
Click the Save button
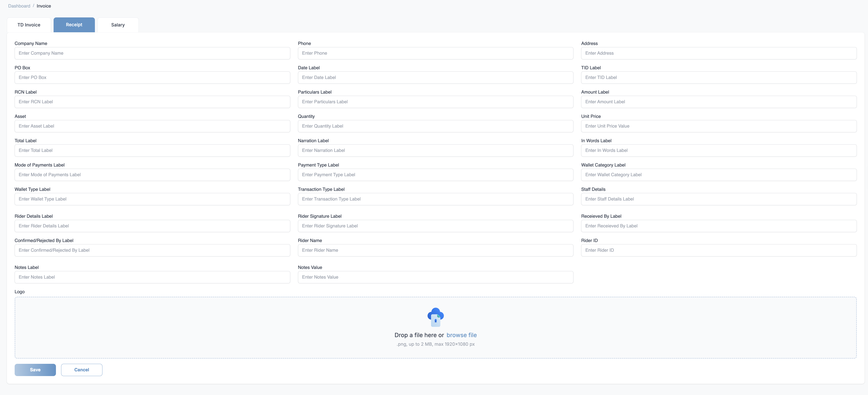coord(35,370)
